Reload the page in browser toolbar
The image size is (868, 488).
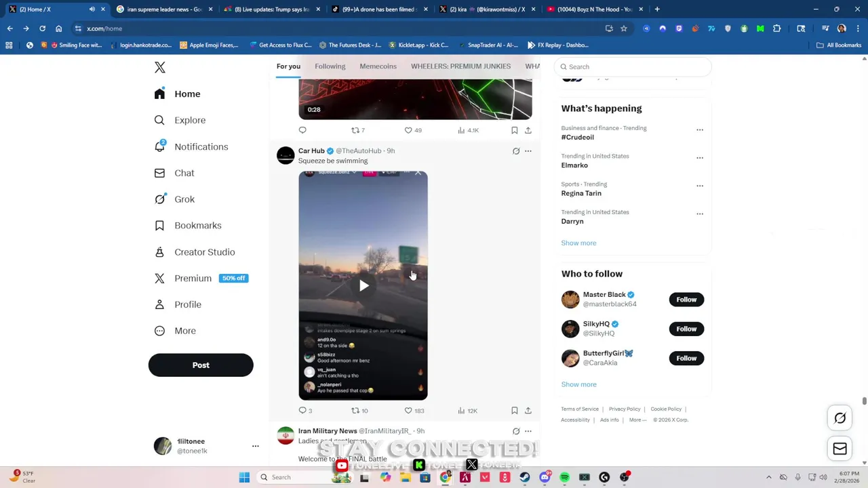tap(42, 28)
